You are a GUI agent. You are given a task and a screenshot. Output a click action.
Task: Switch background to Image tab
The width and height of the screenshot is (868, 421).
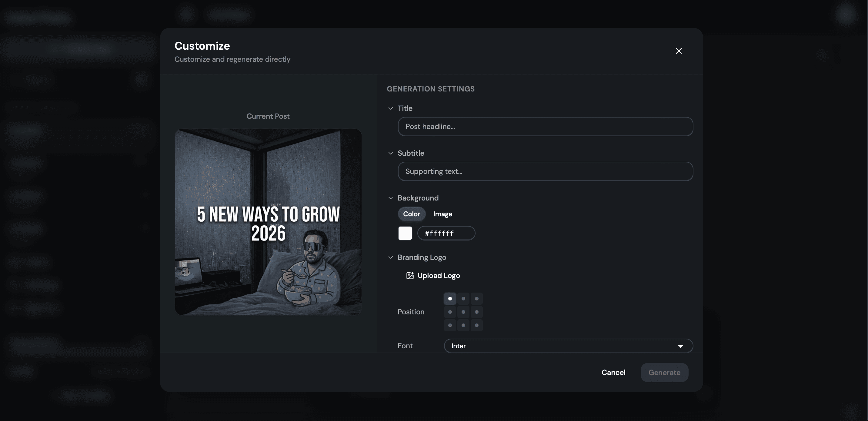(x=442, y=214)
